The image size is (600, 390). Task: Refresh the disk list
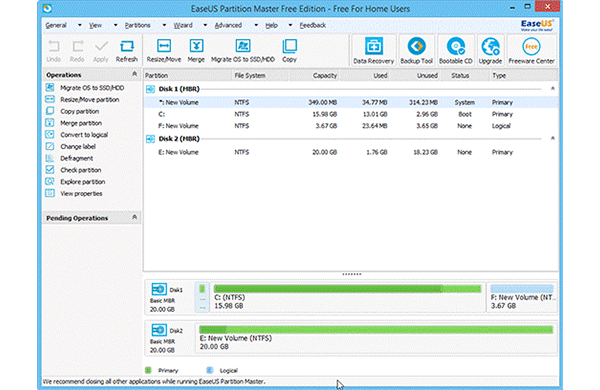[x=127, y=51]
